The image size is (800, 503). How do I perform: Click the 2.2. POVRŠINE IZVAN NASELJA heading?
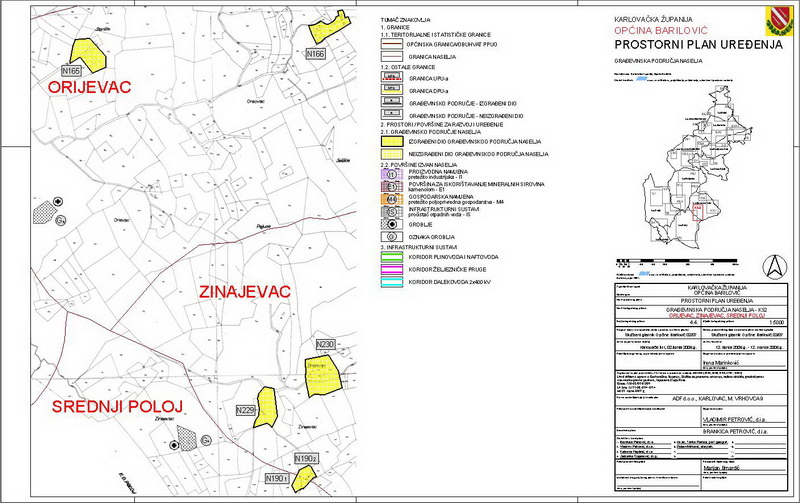[419, 165]
